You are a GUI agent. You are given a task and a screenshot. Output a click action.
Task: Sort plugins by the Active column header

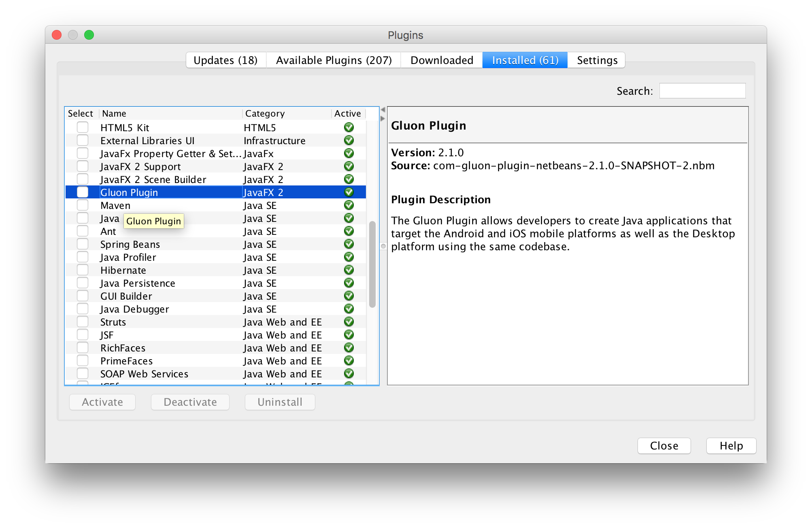[x=348, y=113]
